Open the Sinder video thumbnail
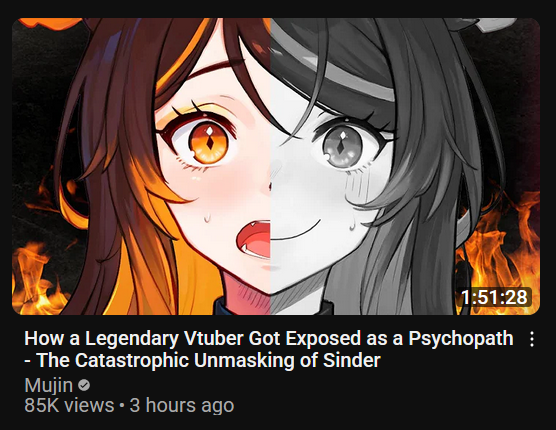Viewport: 556px width, 430px height. [276, 166]
